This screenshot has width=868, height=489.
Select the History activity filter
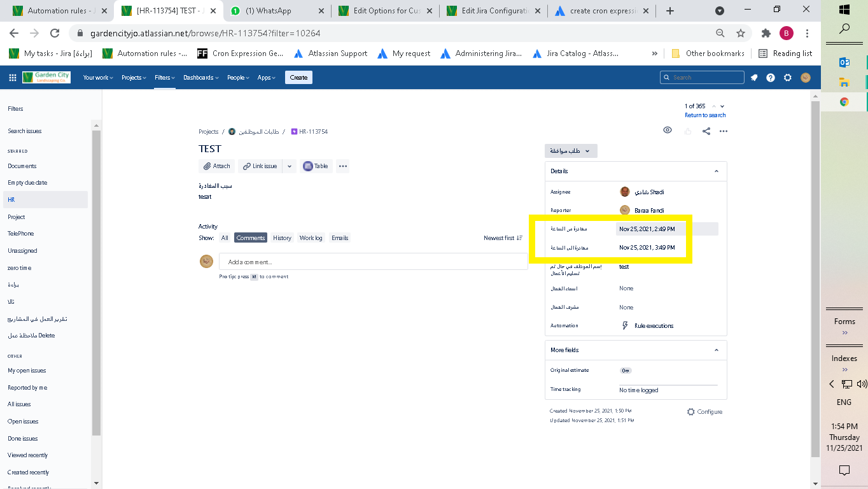coord(282,238)
